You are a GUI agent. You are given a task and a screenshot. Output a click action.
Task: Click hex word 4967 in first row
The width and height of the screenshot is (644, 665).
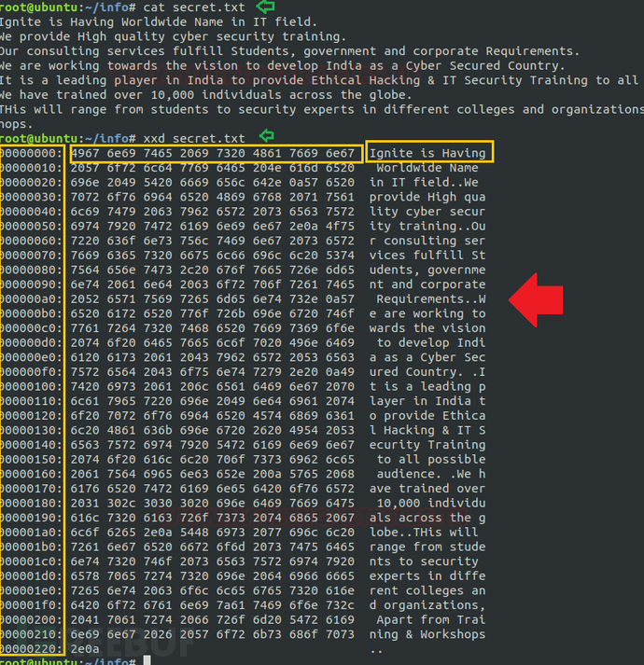(x=85, y=153)
